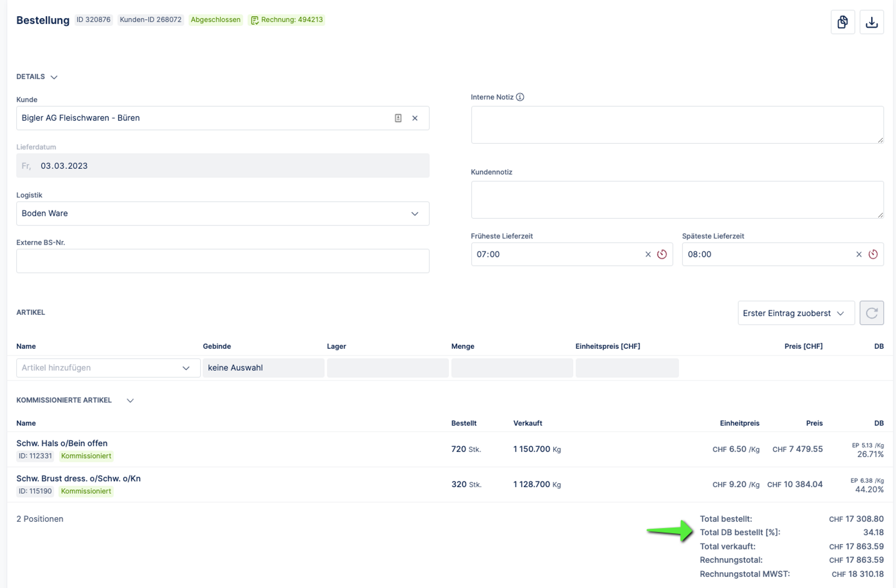
Task: Open article Schw. Hals o/Bein offen
Action: pyautogui.click(x=62, y=443)
